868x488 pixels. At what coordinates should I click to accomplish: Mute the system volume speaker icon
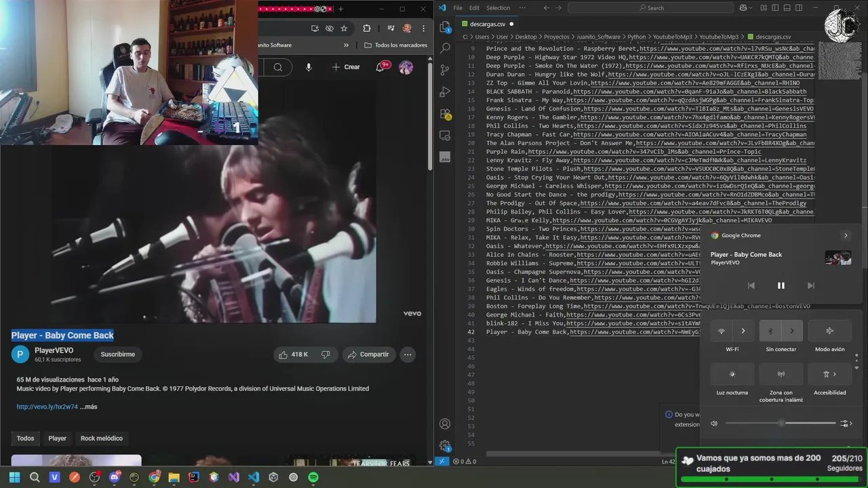click(714, 424)
